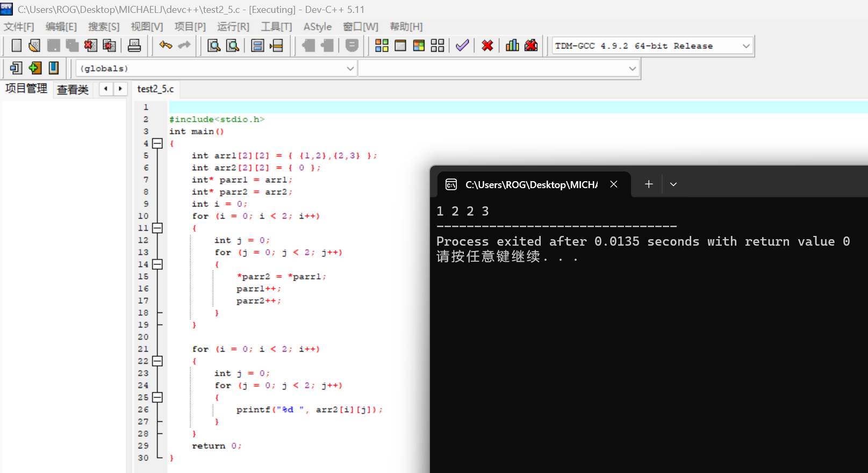Switch to the 查看类 tab
Image resolution: width=868 pixels, height=473 pixels.
click(73, 90)
